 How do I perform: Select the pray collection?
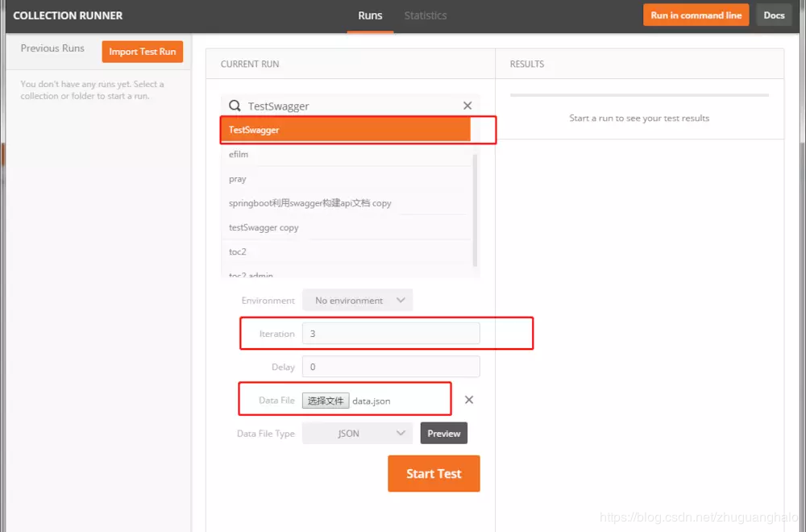click(x=347, y=179)
